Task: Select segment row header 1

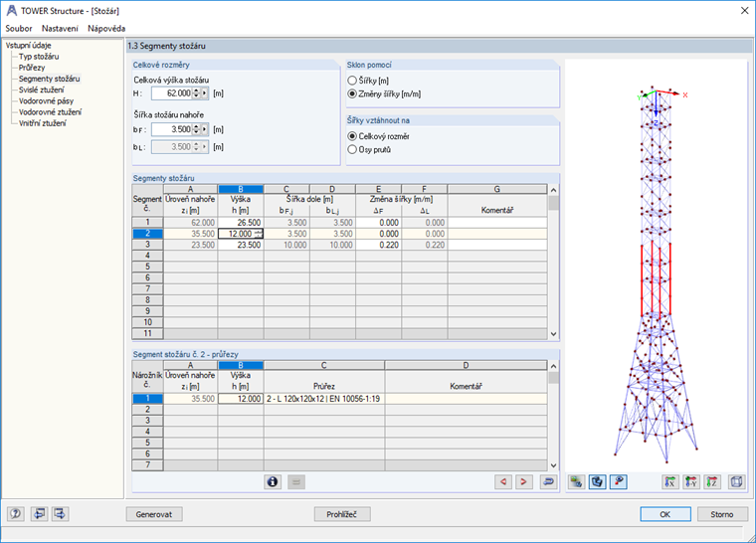Action: 147,223
